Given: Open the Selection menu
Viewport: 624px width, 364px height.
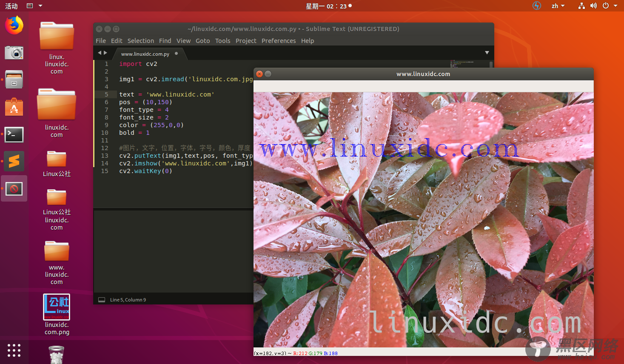Looking at the screenshot, I should (141, 41).
